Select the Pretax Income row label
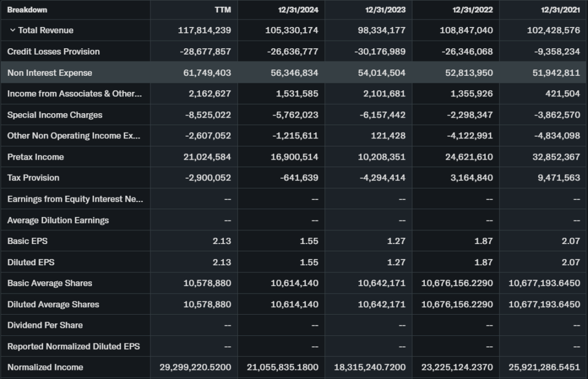Image resolution: width=588 pixels, height=379 pixels. (36, 157)
